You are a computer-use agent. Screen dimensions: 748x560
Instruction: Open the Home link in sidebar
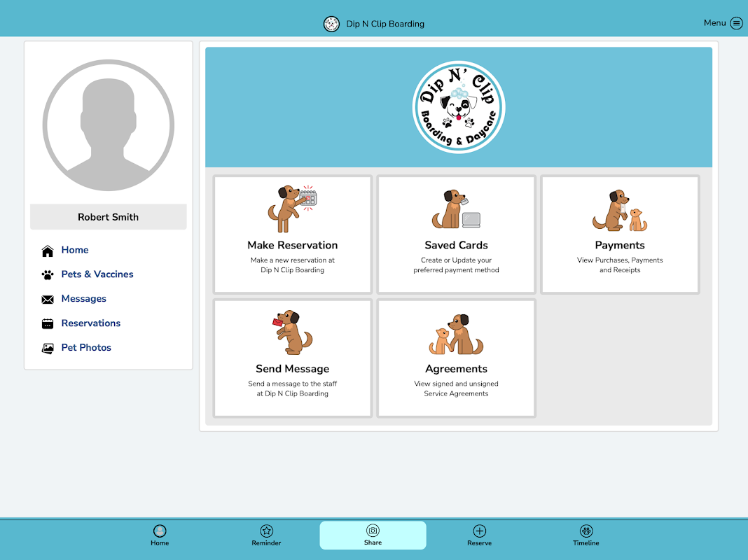point(75,250)
